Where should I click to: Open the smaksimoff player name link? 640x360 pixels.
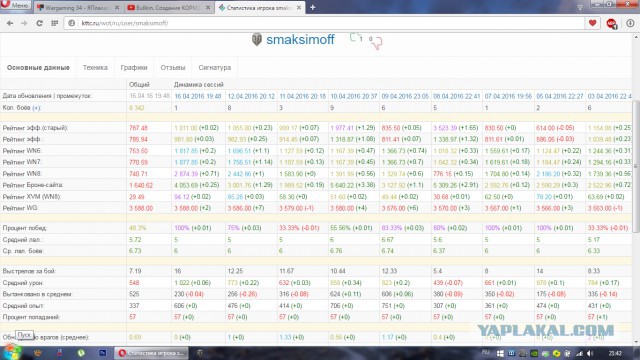(300, 40)
